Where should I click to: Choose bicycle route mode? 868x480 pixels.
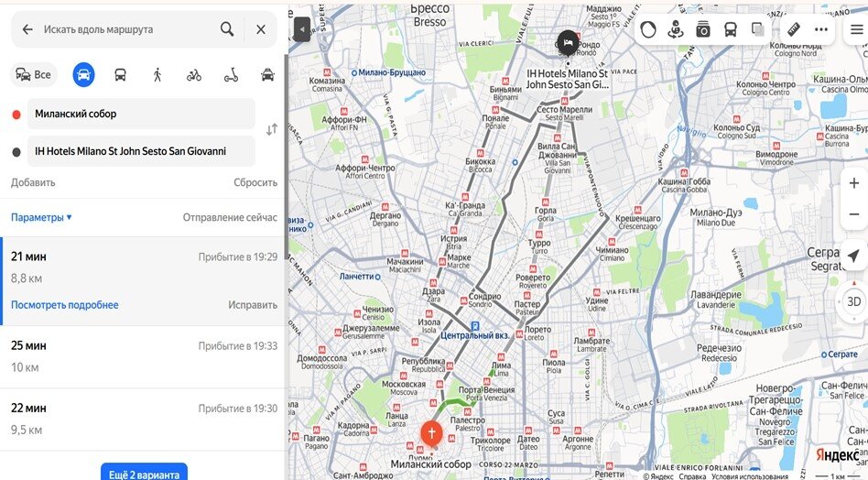tap(194, 75)
